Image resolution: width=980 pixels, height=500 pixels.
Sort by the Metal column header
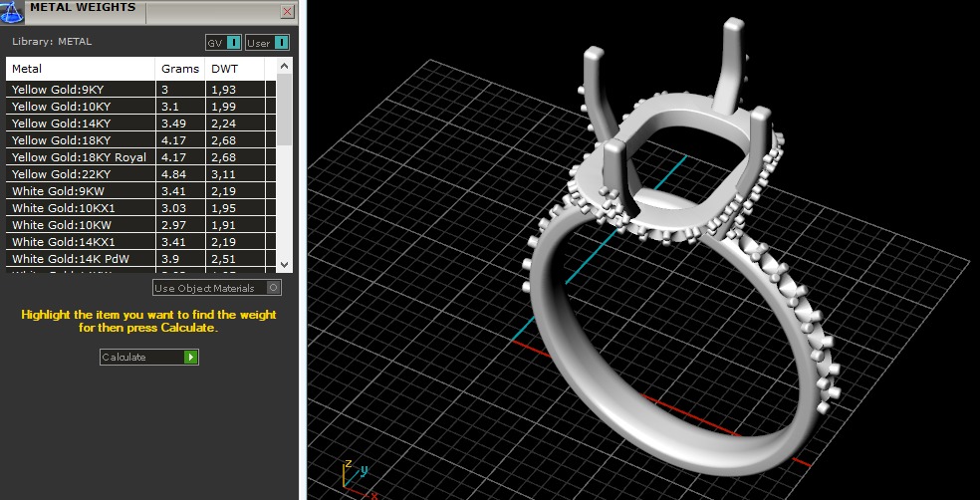[x=81, y=69]
